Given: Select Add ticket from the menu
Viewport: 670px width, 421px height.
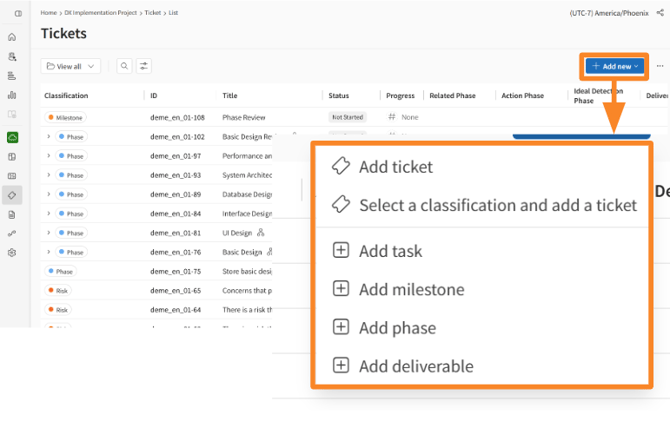Looking at the screenshot, I should click(x=395, y=167).
